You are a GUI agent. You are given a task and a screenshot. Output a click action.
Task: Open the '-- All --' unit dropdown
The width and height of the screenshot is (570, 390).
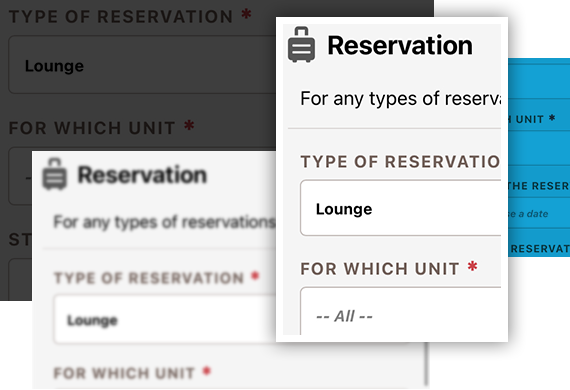400,311
